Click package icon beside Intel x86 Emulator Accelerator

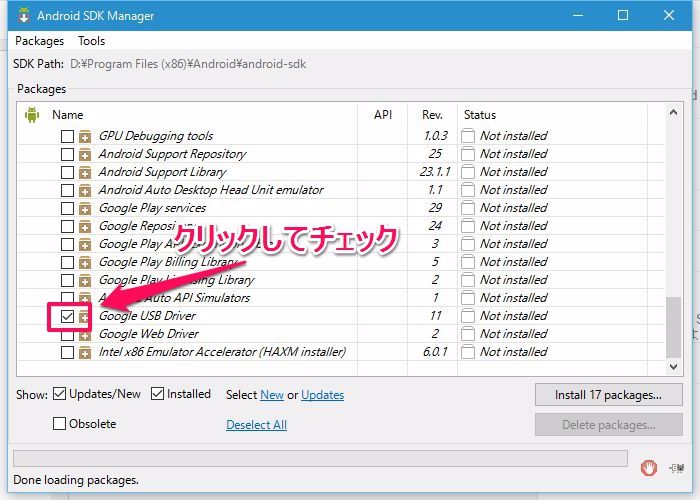(x=85, y=352)
